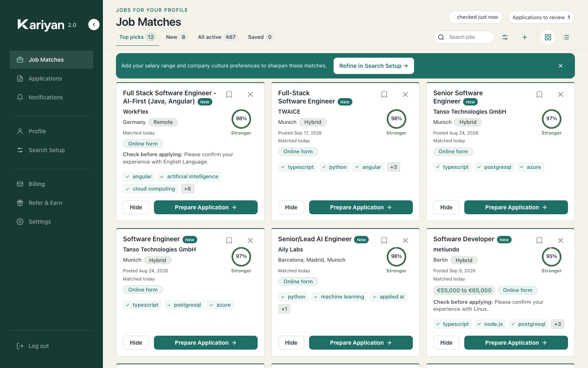The width and height of the screenshot is (588, 368).
Task: Dismiss the salary range banner
Action: pos(561,66)
